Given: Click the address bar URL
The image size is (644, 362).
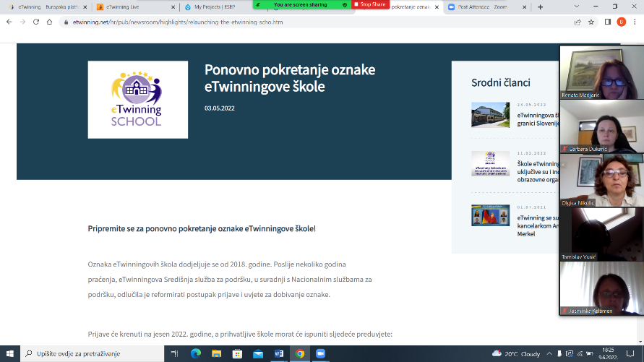Looking at the screenshot, I should (178, 22).
